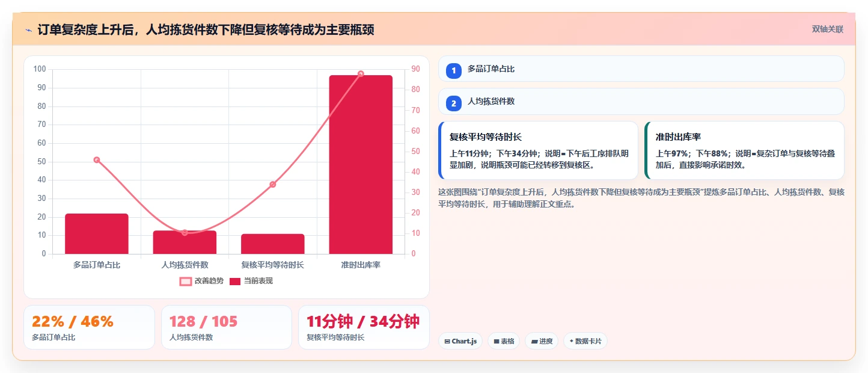Click the 改善趋势 legend color box
Image resolution: width=868 pixels, height=373 pixels.
[186, 281]
